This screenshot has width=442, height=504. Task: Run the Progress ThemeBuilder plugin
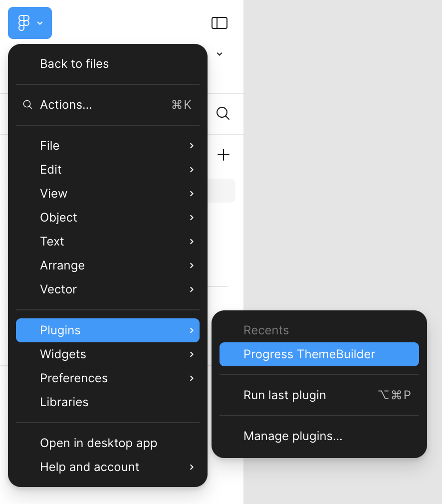pyautogui.click(x=319, y=354)
